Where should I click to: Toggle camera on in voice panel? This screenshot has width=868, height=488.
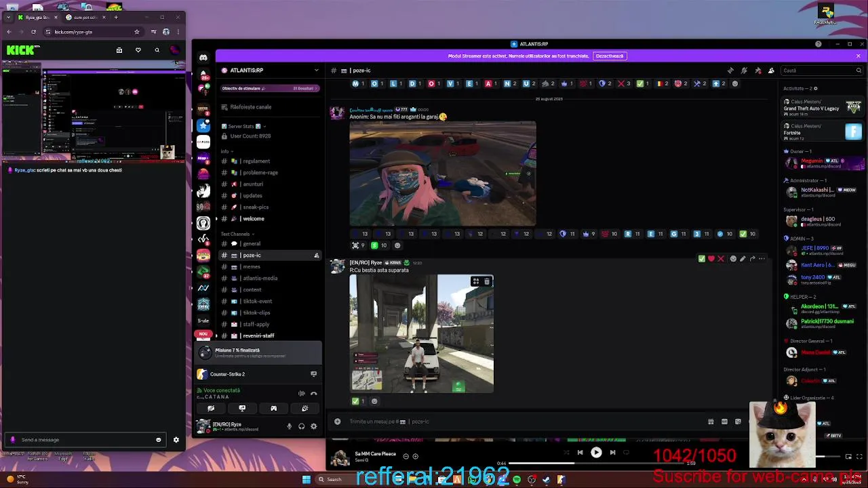[x=211, y=408]
